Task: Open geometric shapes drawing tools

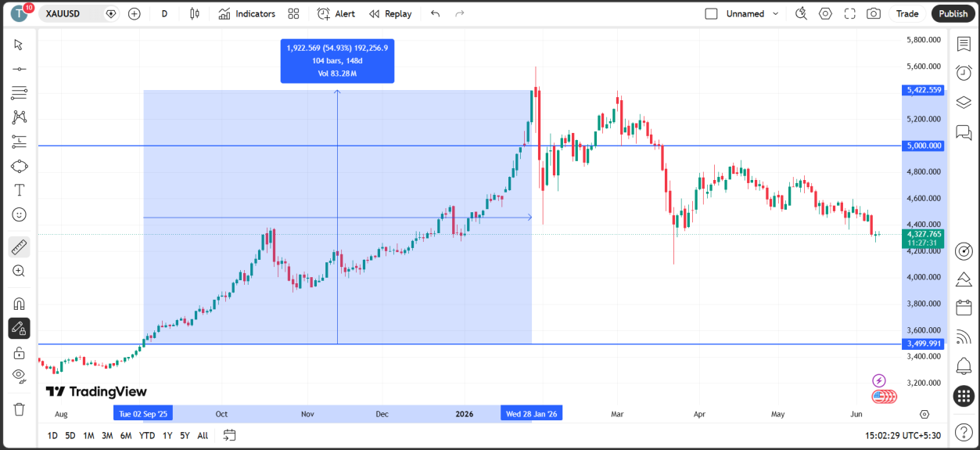Action: point(19,166)
